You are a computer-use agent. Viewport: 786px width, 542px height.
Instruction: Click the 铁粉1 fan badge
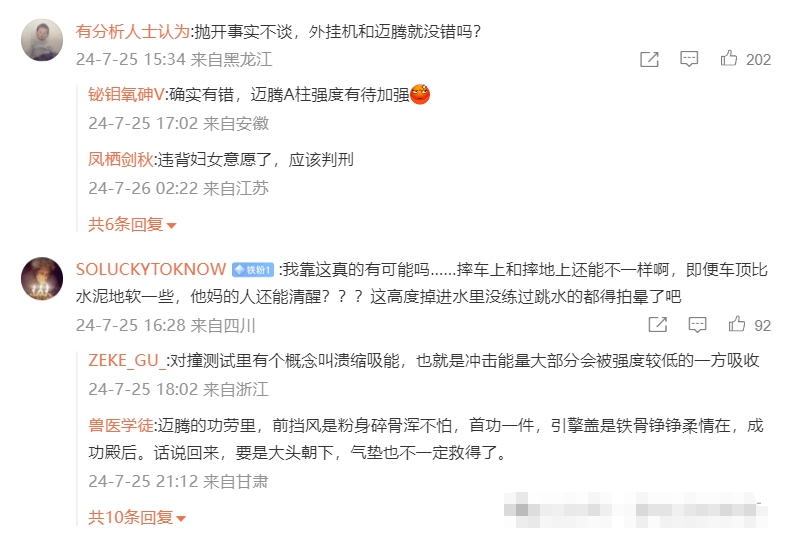pos(253,270)
